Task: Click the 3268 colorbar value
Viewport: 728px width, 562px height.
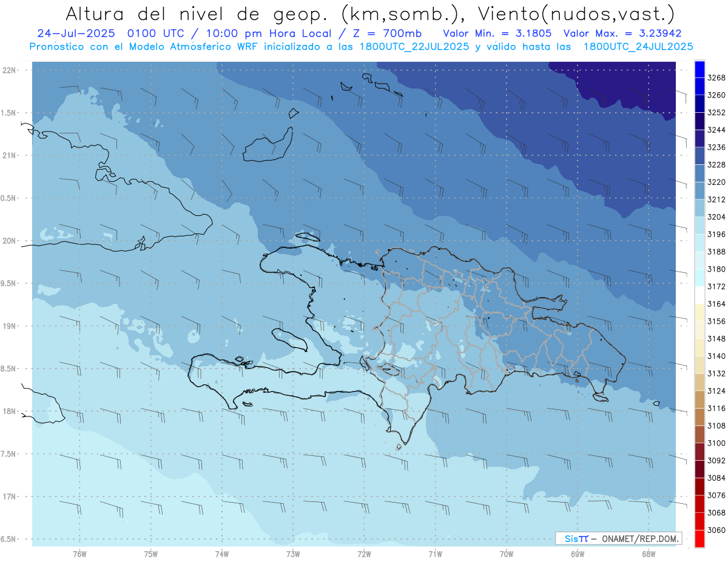Action: pyautogui.click(x=716, y=78)
